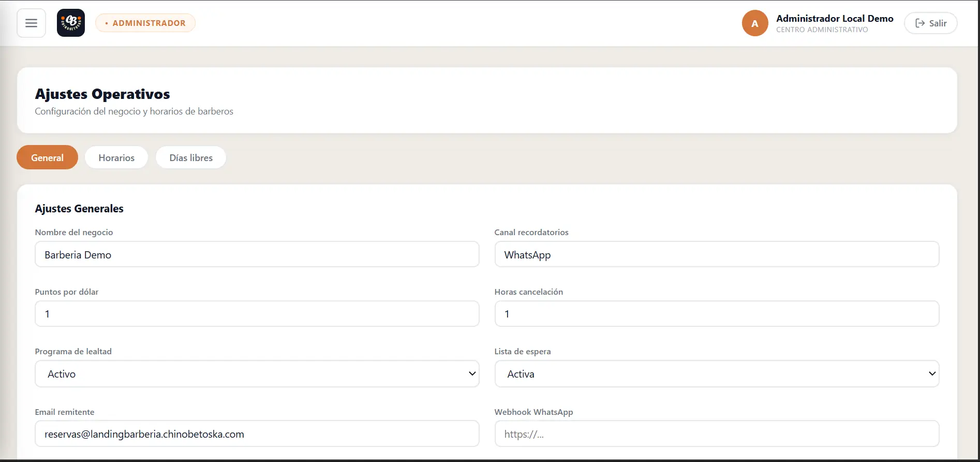Click the Horas cancelación label
Screen dimensions: 980x462
coord(528,292)
